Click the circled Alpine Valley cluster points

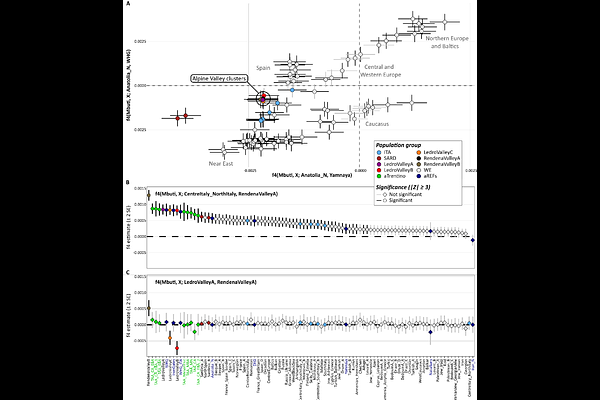[x=263, y=98]
